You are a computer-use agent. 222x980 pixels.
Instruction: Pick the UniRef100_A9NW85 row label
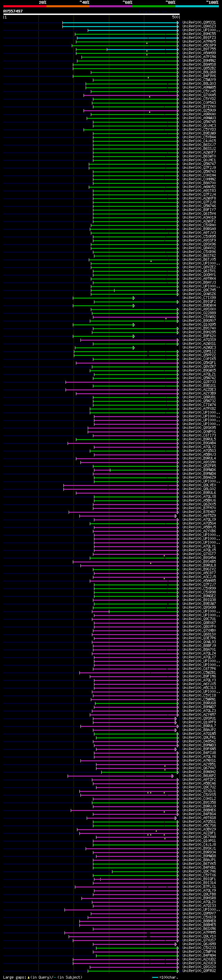(x=199, y=88)
